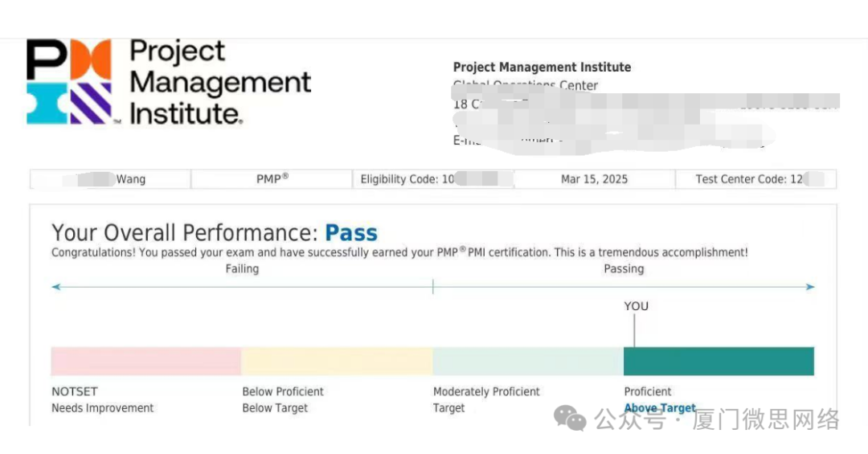Select the Wang name cell
This screenshot has width=868, height=454.
(x=110, y=179)
